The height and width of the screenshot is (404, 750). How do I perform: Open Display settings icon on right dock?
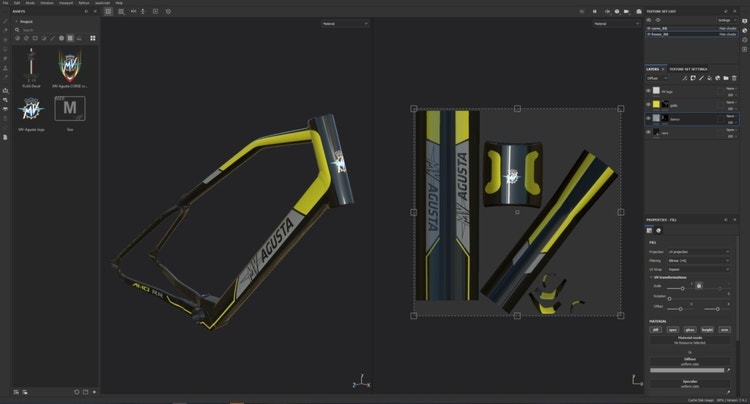click(x=745, y=21)
